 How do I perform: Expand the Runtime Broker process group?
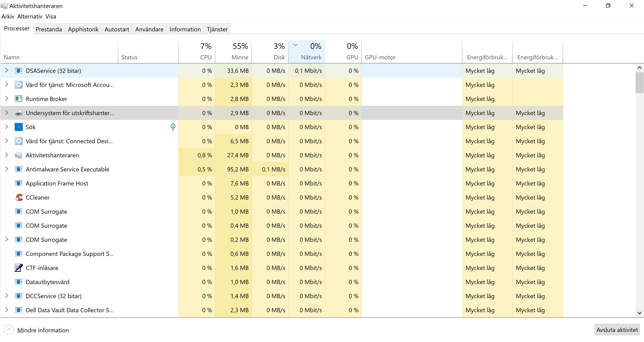tap(7, 99)
